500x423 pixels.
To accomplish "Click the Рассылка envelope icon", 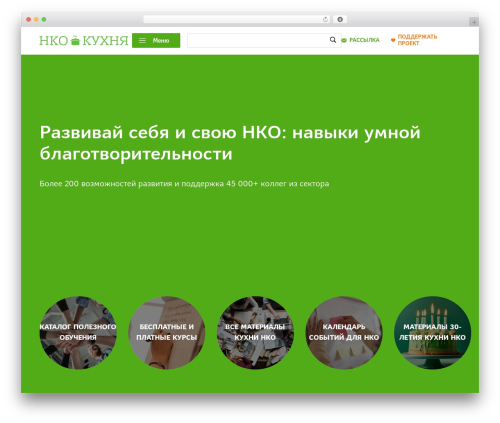I will coord(344,40).
